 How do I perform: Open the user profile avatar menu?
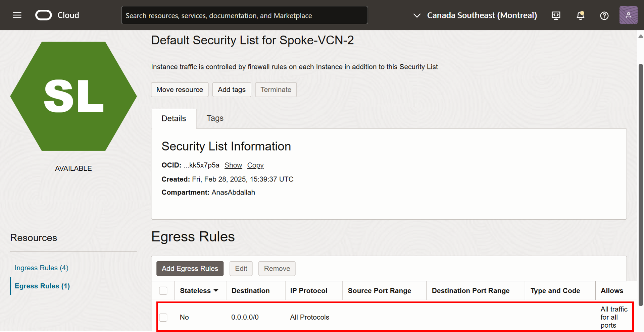628,15
